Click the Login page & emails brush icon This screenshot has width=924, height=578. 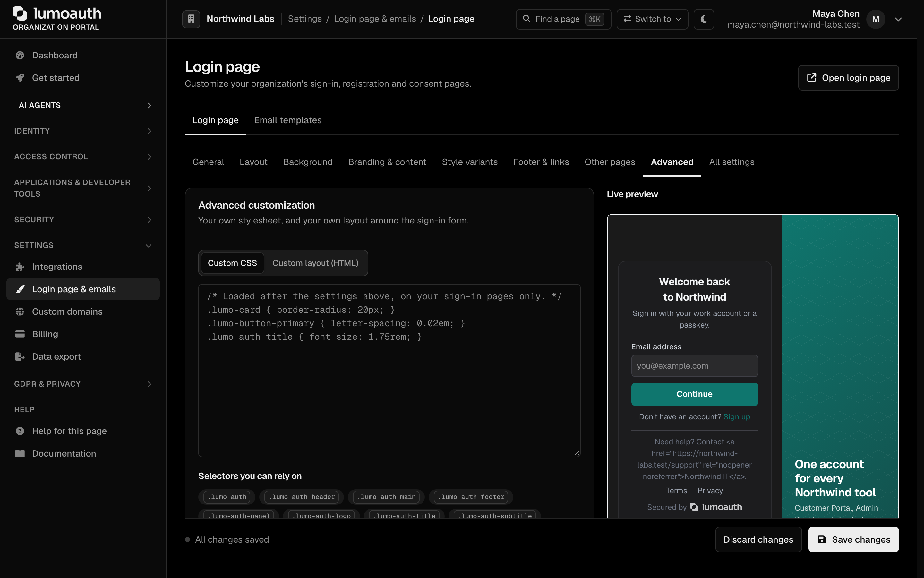pyautogui.click(x=20, y=289)
